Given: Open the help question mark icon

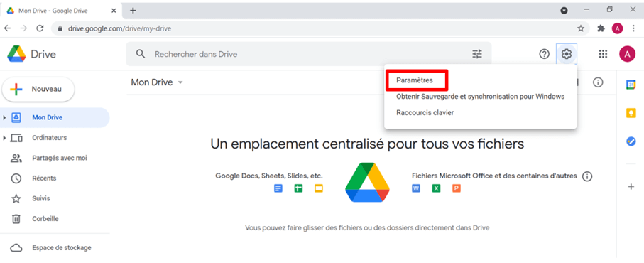Looking at the screenshot, I should pyautogui.click(x=544, y=54).
